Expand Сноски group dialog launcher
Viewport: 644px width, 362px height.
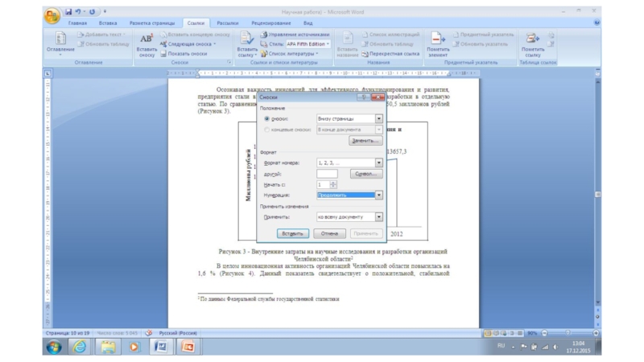229,63
